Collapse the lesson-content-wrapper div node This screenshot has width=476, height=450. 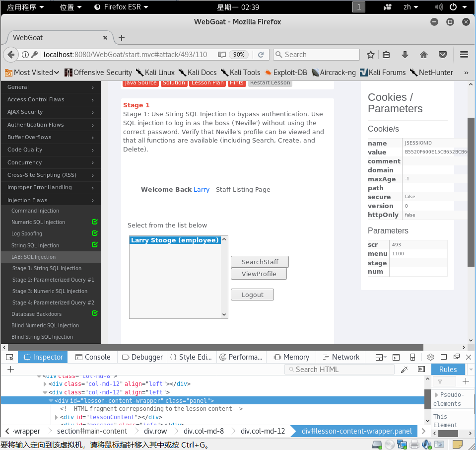pyautogui.click(x=51, y=401)
